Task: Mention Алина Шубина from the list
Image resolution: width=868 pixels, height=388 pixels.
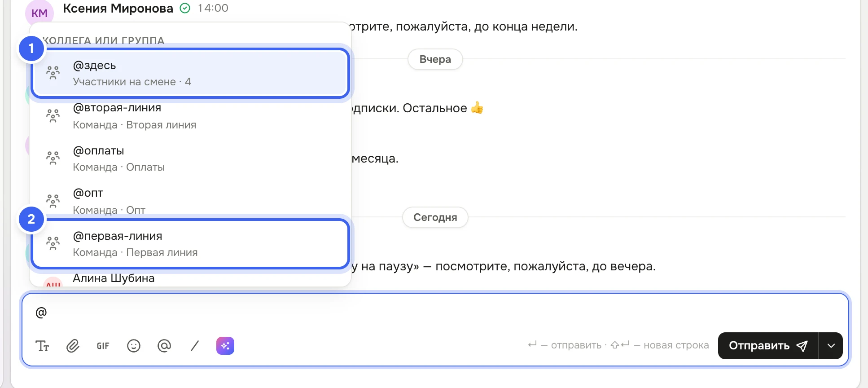Action: 190,278
